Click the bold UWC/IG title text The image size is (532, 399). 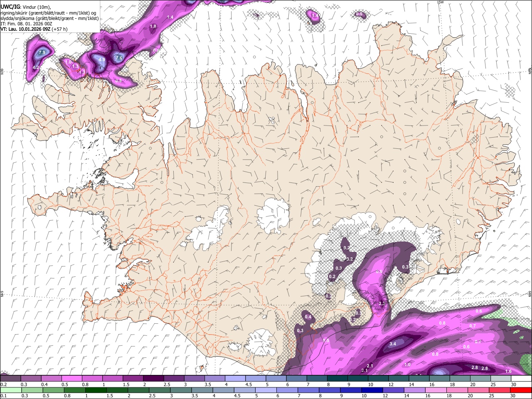coord(10,7)
